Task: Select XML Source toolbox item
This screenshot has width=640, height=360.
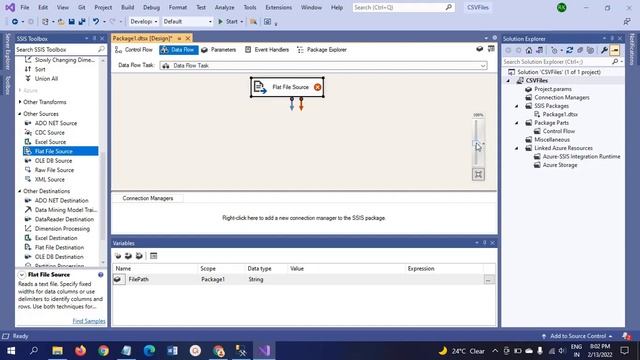Action: click(x=49, y=179)
